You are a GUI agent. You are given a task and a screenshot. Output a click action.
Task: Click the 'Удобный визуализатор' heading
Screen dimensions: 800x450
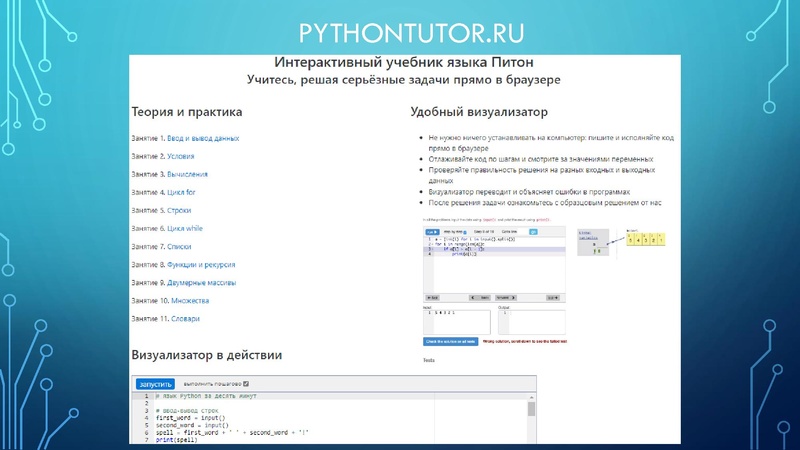(x=479, y=112)
